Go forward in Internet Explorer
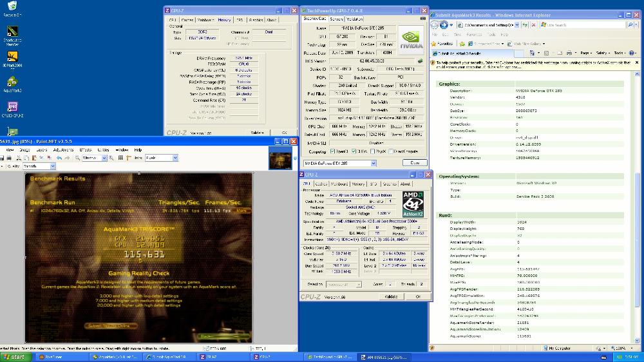This screenshot has height=362, width=644. [x=444, y=25]
